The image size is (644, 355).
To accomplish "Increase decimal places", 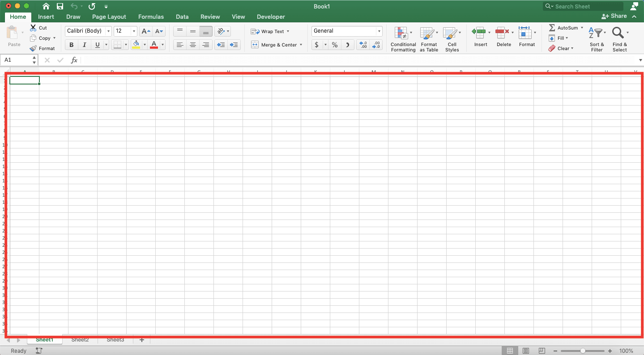I will 363,45.
